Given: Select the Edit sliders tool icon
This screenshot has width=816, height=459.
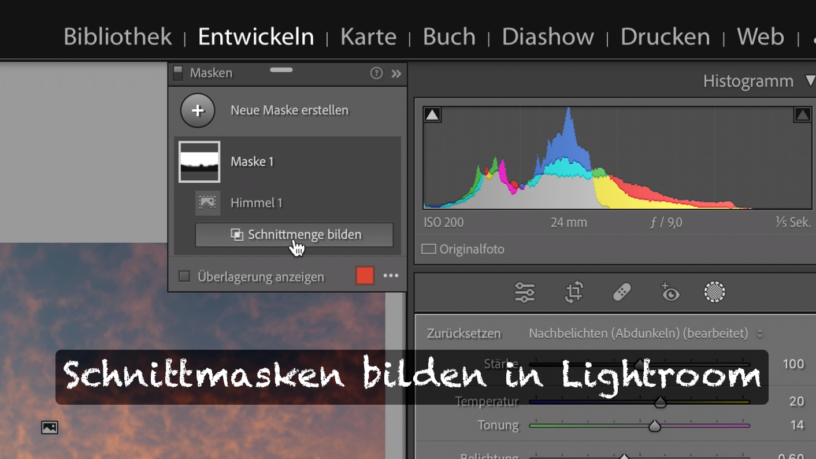Looking at the screenshot, I should (x=525, y=292).
